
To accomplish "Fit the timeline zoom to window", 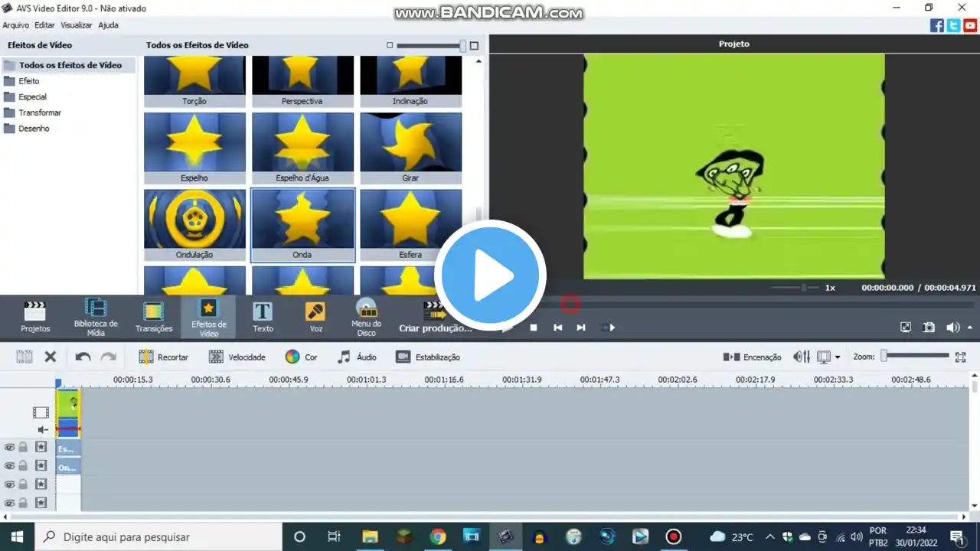I will pyautogui.click(x=960, y=357).
